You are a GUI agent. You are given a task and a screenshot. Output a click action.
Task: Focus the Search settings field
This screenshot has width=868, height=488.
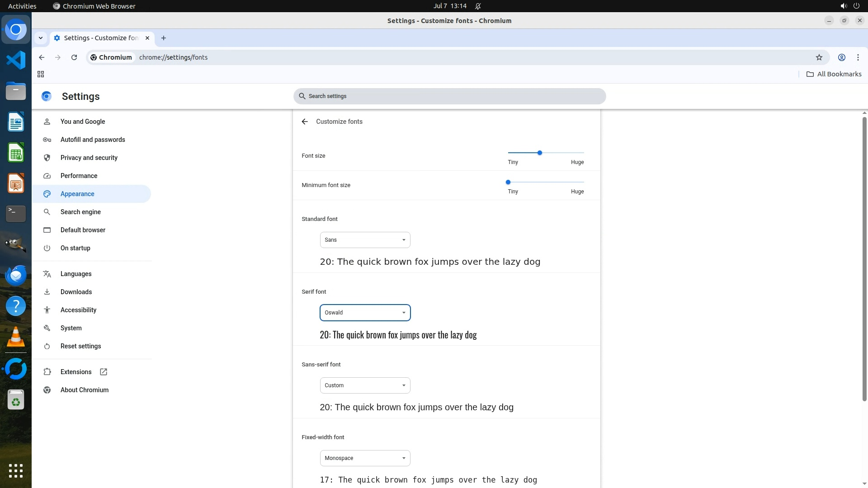(449, 96)
